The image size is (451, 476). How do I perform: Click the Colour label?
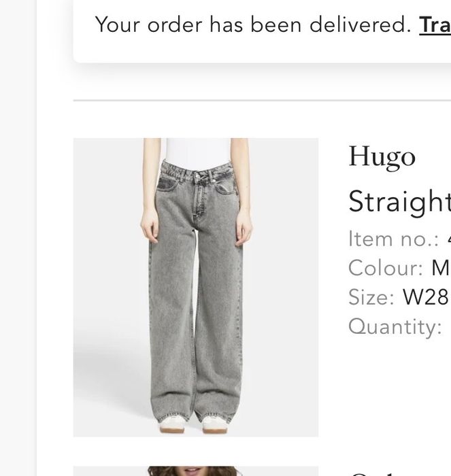[386, 268]
